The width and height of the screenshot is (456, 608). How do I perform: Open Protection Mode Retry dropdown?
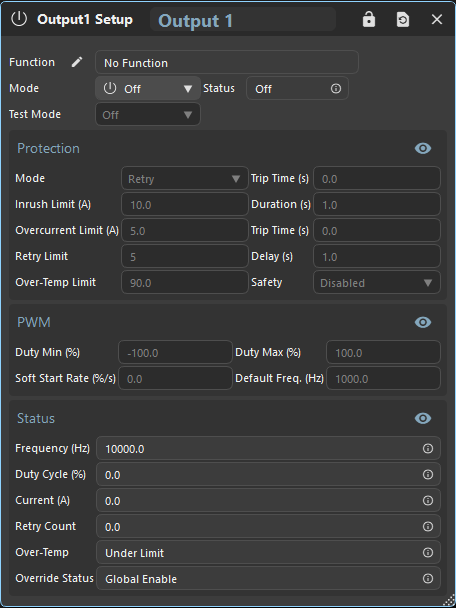(x=185, y=178)
